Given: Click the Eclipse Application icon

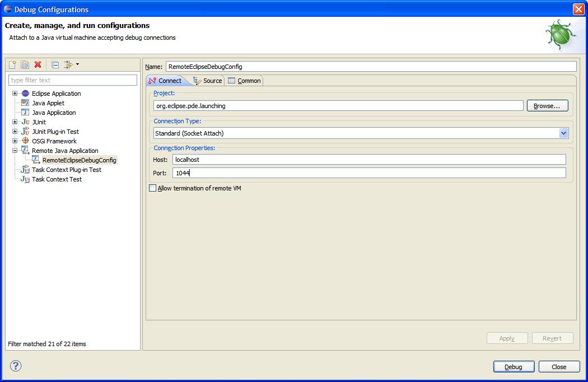Looking at the screenshot, I should pos(25,94).
